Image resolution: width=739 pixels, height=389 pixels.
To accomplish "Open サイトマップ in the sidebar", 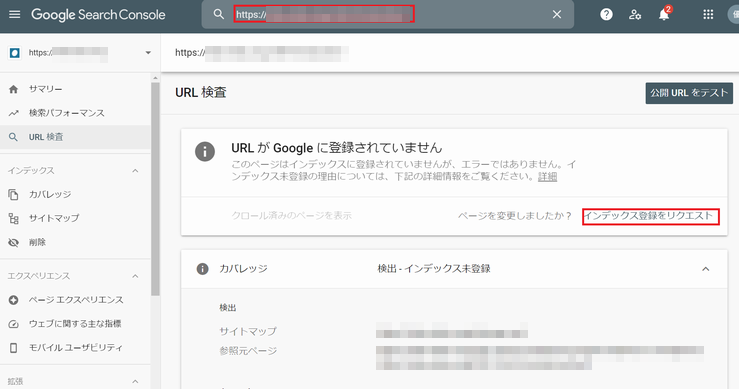I will [54, 218].
